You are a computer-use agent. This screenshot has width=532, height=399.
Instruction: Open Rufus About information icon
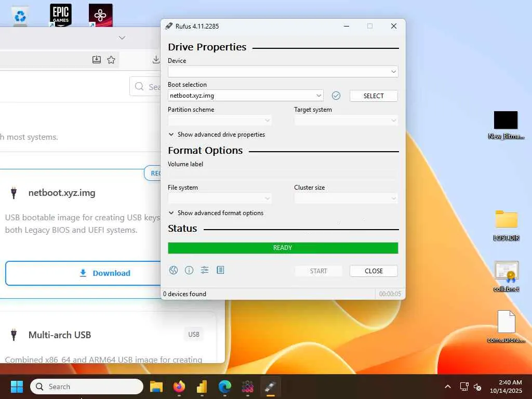(189, 270)
